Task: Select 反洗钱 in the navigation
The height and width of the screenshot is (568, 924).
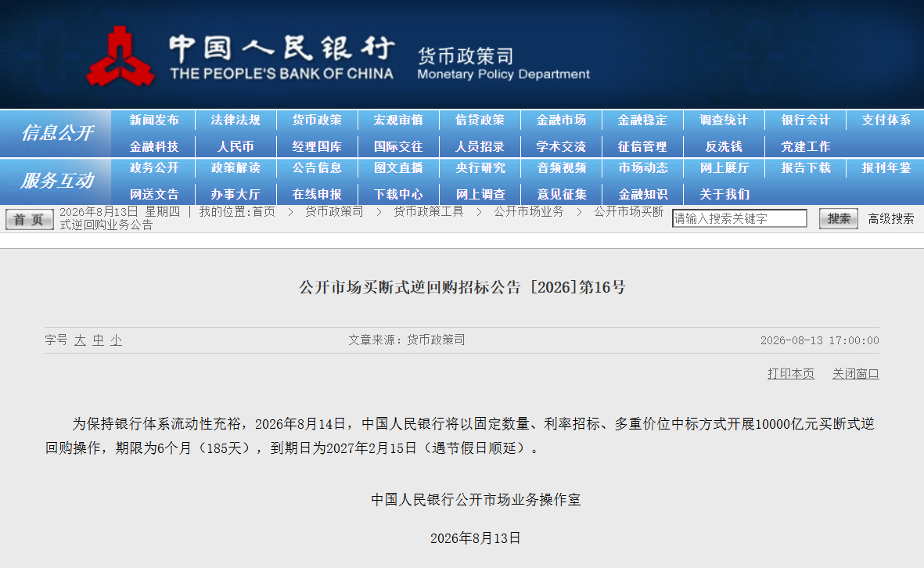Action: [724, 147]
